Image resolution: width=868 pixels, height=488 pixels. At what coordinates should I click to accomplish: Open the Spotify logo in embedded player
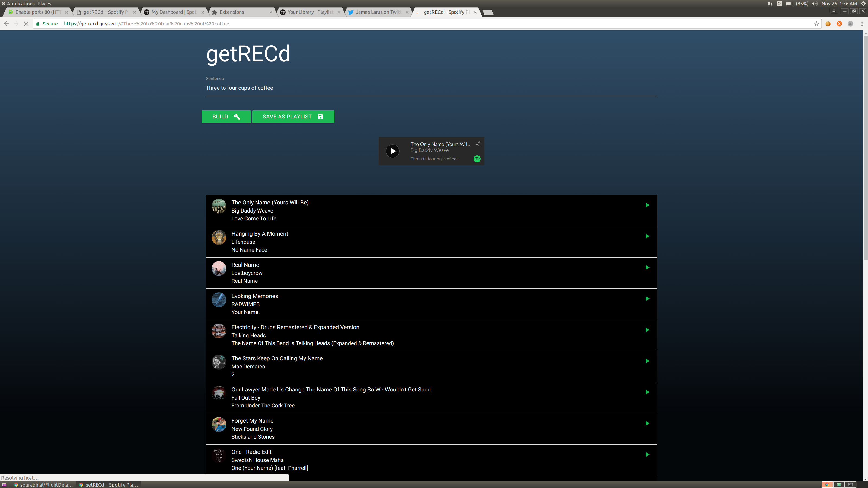477,159
